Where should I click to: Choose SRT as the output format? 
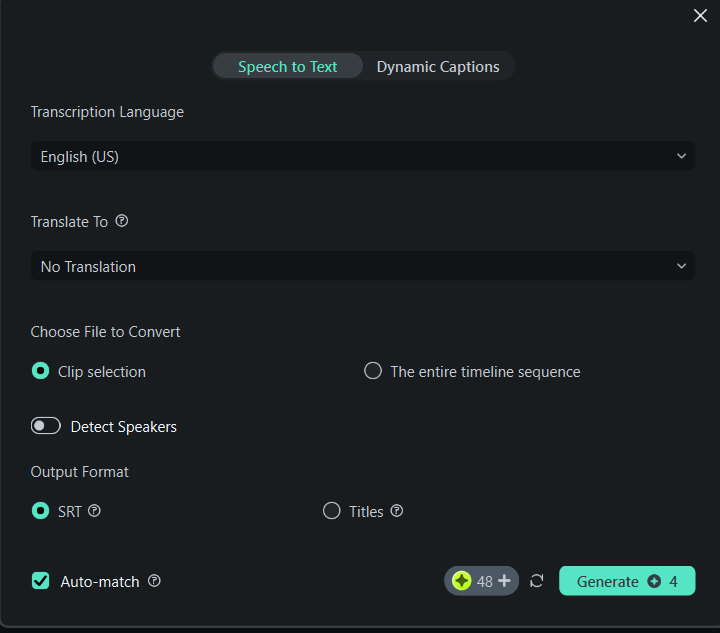click(x=41, y=511)
